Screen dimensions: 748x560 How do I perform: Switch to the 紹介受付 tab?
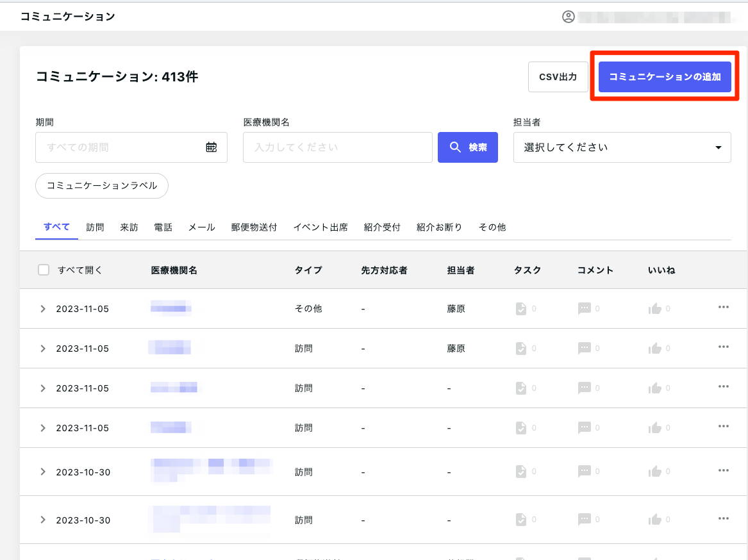click(x=382, y=227)
